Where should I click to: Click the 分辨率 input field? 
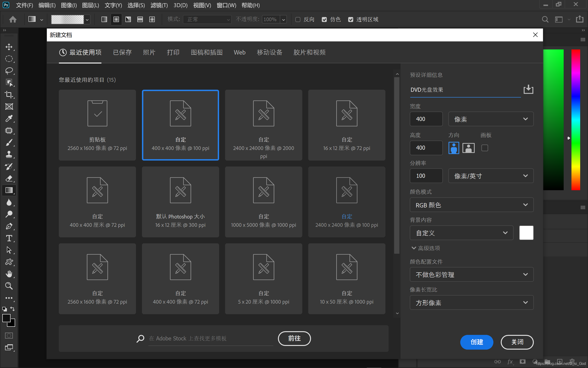pos(426,176)
